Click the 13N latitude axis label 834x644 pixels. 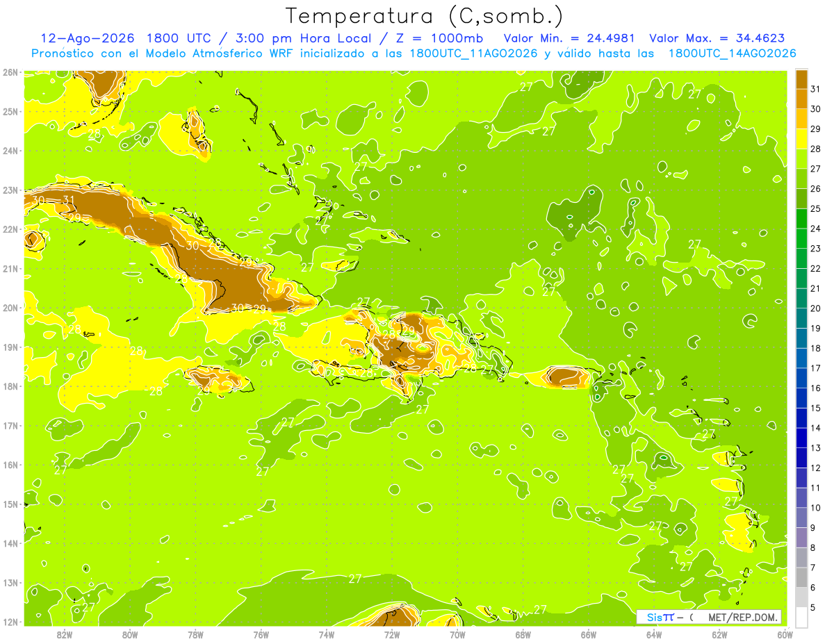click(x=10, y=582)
